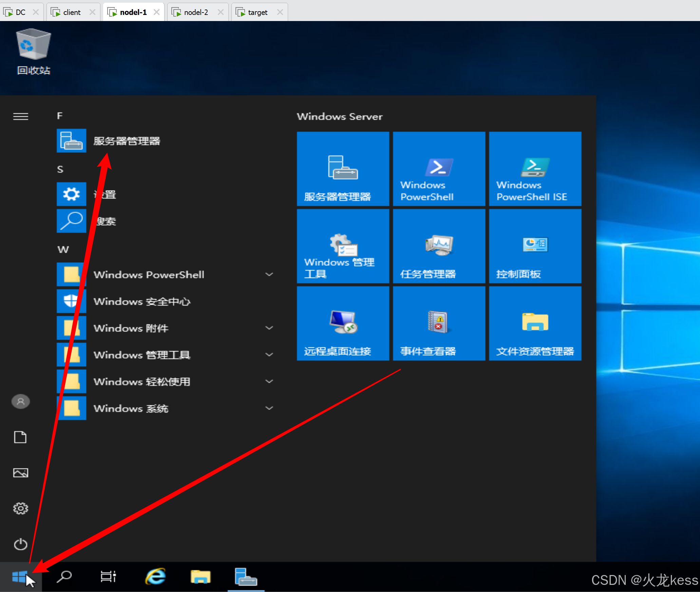Open Event Viewer tile (事件查看器)
The image size is (700, 592).
coord(439,323)
